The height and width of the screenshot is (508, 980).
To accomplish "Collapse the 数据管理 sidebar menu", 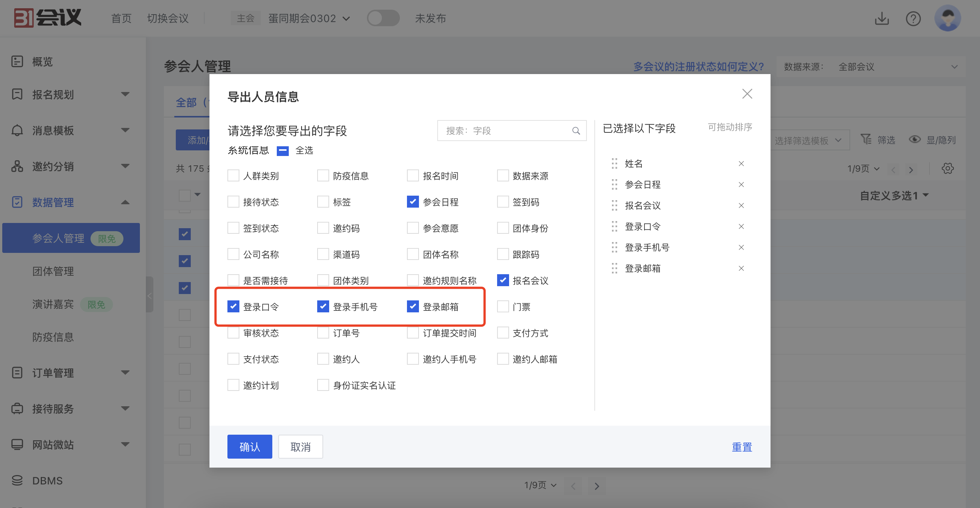I will [x=125, y=202].
